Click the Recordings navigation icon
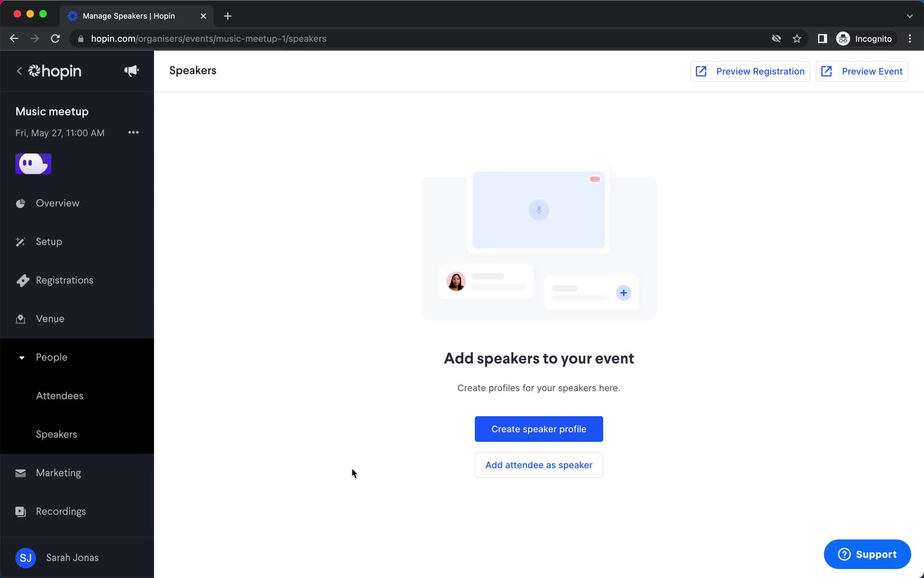This screenshot has width=924, height=578. (x=20, y=511)
